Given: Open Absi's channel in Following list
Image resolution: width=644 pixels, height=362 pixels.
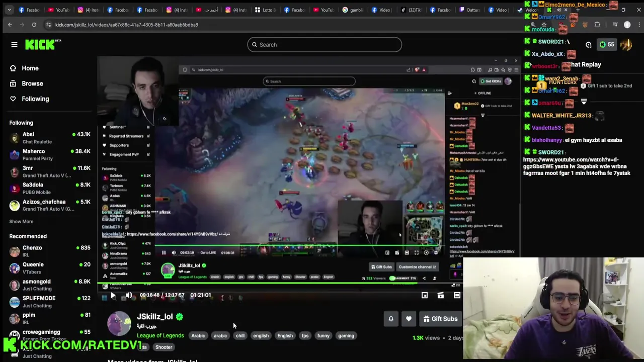Looking at the screenshot, I should (49, 138).
